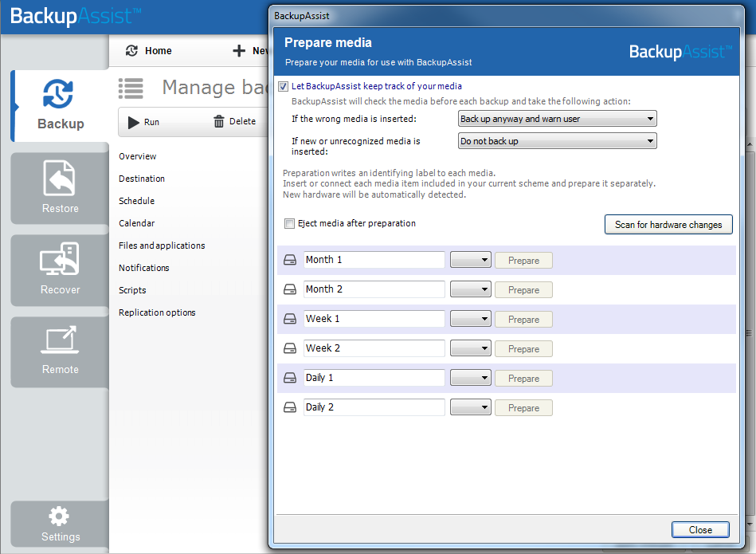Image resolution: width=756 pixels, height=554 pixels.
Task: Enable Eject media after preparation
Action: click(290, 224)
